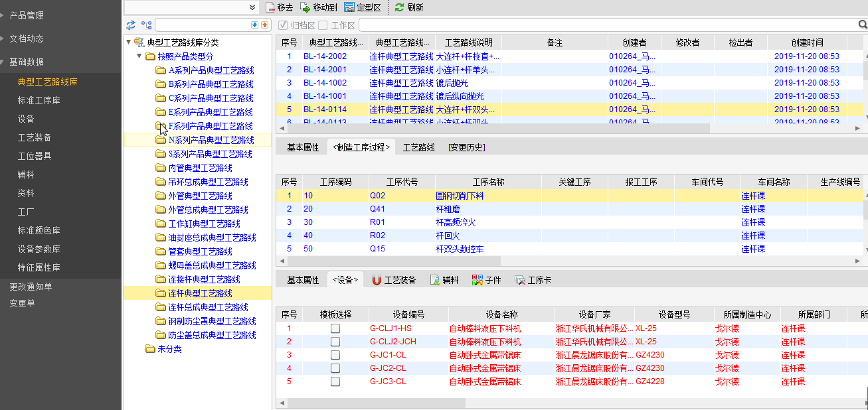Click the 移去 (remove) toolbar icon
Image resolution: width=868 pixels, height=410 pixels.
tap(270, 7)
